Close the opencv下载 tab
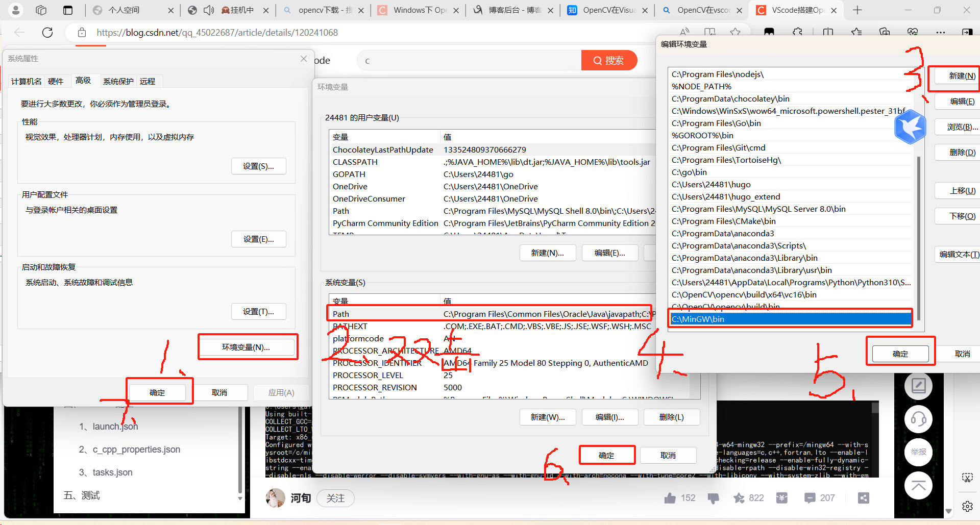980x525 pixels. 361,10
